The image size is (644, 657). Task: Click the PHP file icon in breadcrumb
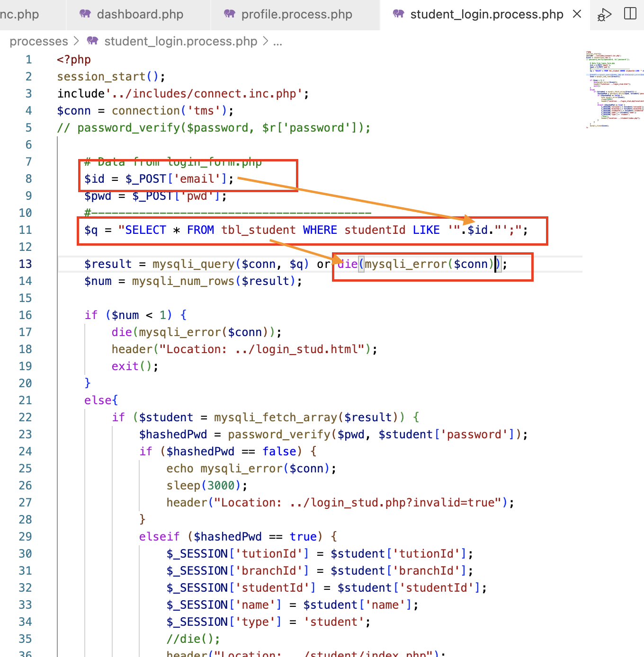coord(93,41)
